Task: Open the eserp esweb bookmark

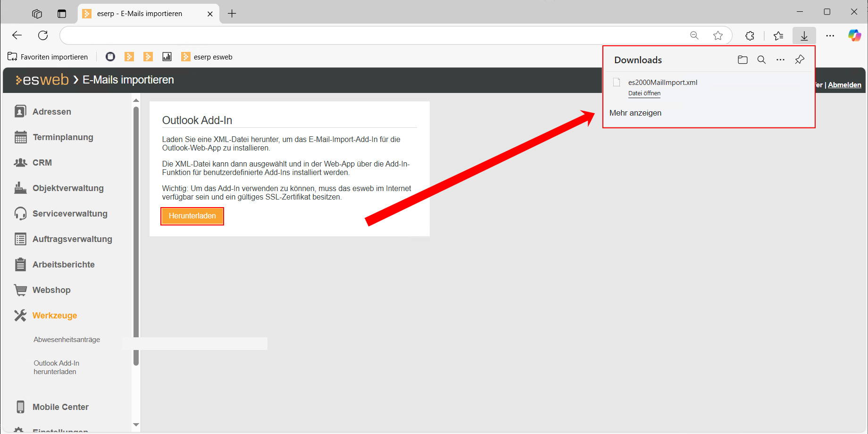Action: (x=207, y=57)
